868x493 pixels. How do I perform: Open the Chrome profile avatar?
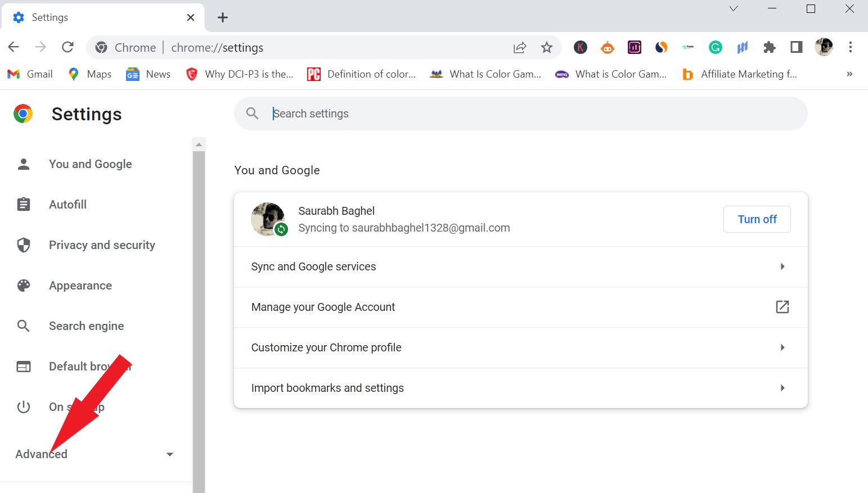(x=824, y=47)
